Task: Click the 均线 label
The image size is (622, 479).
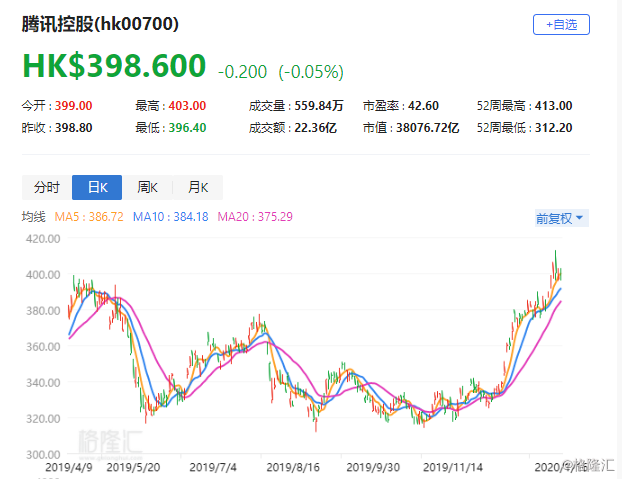Action: point(34,217)
